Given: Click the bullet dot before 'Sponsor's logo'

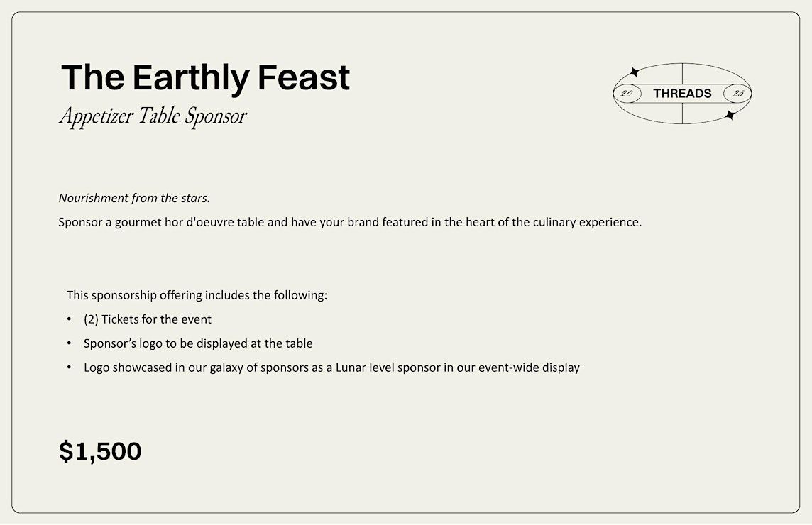Looking at the screenshot, I should coord(69,343).
